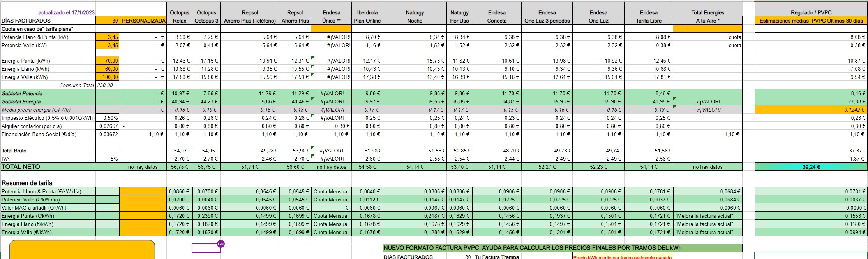The width and height of the screenshot is (868, 259).
Task: Select the Alquiler contador 0,02667 cell
Action: click(107, 126)
